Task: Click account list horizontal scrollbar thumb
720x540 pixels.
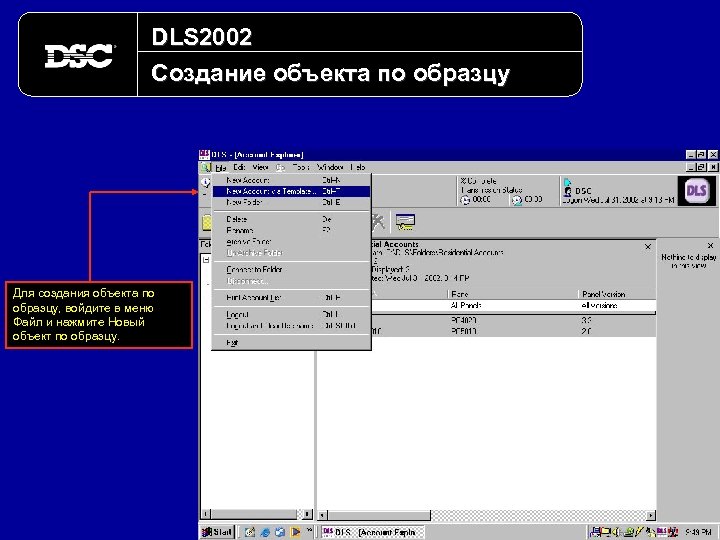Action: (x=379, y=516)
